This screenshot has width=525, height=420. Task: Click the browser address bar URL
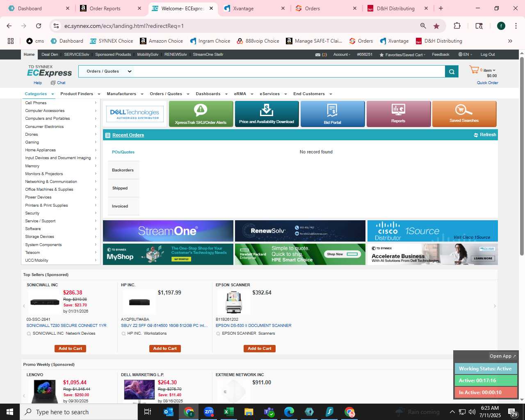[124, 26]
